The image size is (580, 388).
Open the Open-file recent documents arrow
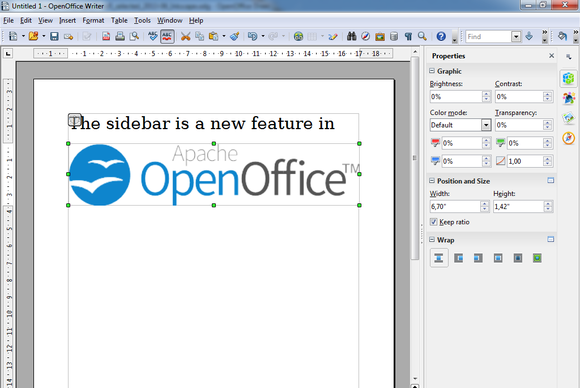44,36
